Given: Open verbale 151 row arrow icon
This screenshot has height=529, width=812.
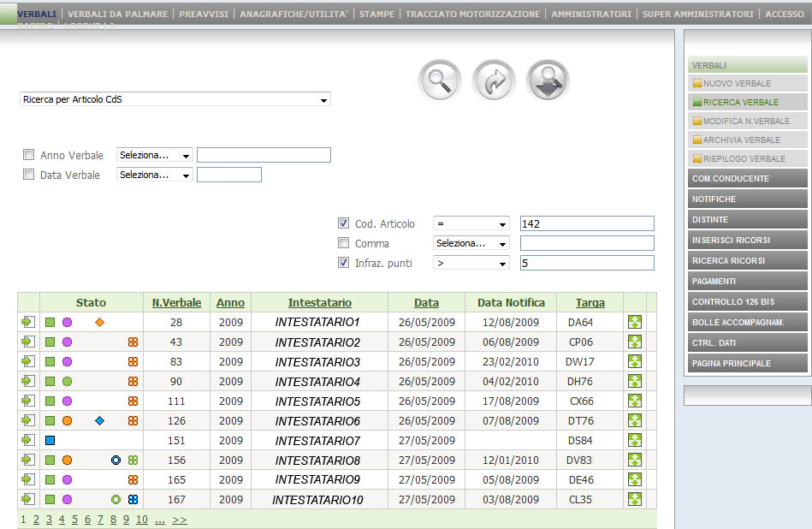Looking at the screenshot, I should click(28, 440).
